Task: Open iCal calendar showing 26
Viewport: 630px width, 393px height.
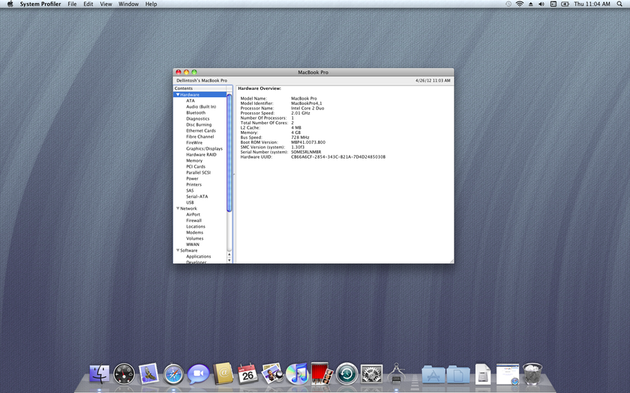Action: click(248, 374)
